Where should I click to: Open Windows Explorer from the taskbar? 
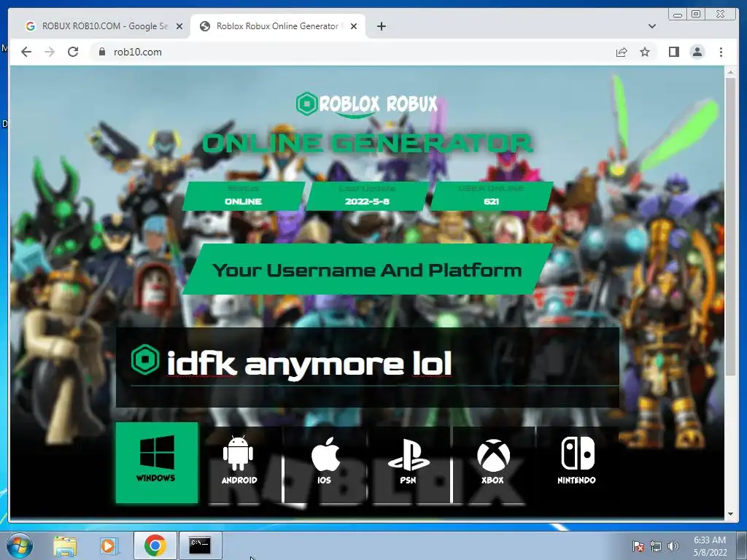(65, 546)
